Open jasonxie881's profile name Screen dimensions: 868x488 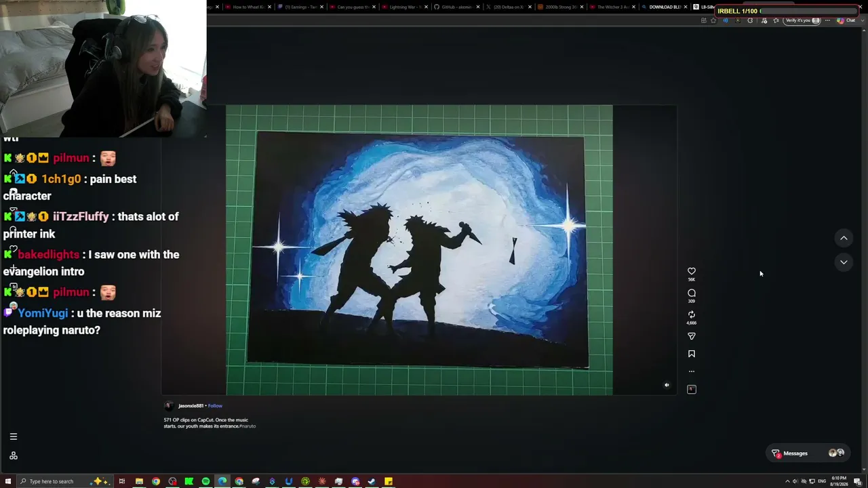(191, 406)
